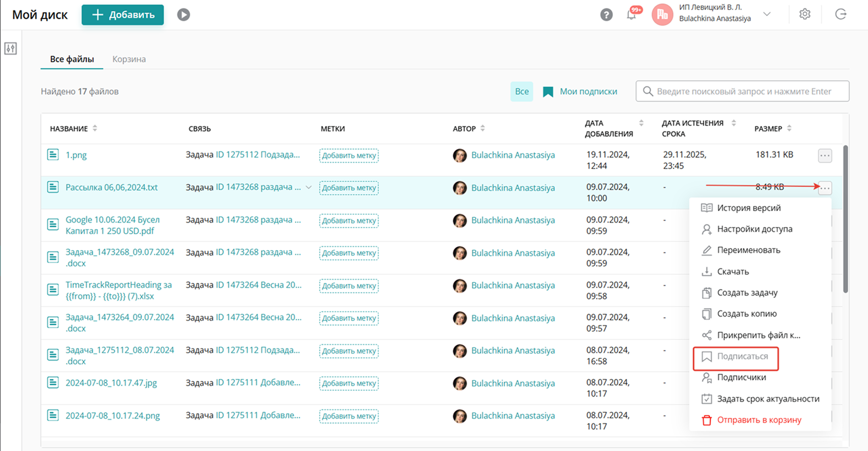Open the left sidebar filter settings icon
Viewport: 868px width, 451px height.
pyautogui.click(x=11, y=49)
